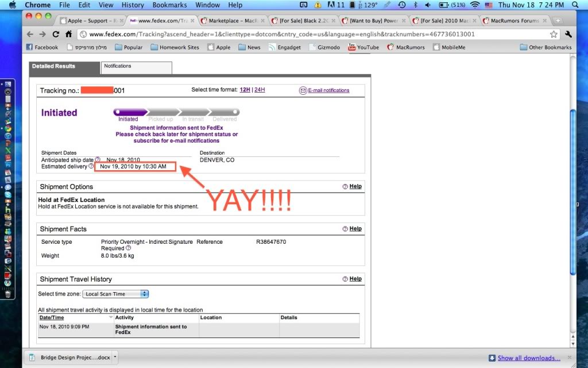Screen dimensions: 588x368
Task: Open the News bookmarks folder
Action: click(249, 47)
